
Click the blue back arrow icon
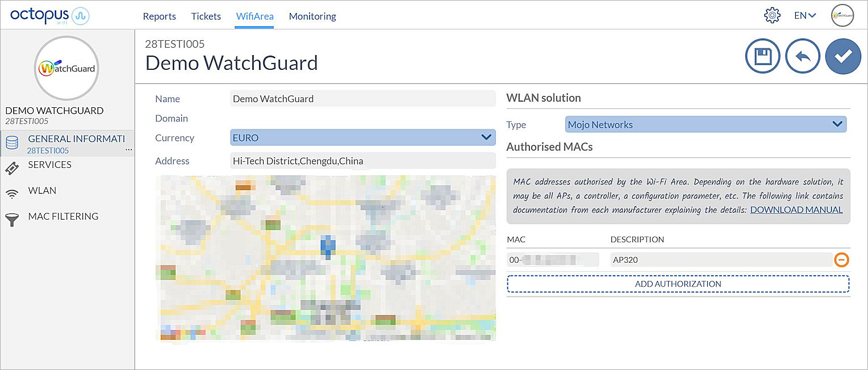point(802,56)
